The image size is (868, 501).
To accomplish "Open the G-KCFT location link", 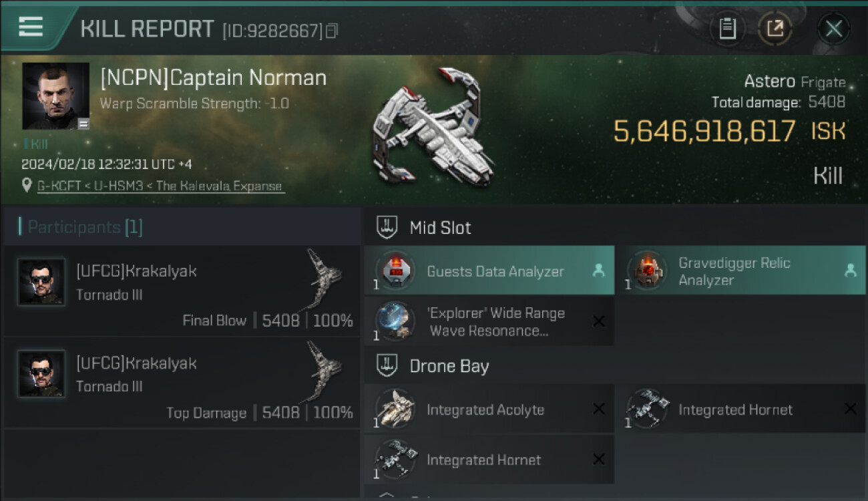I will pos(160,186).
